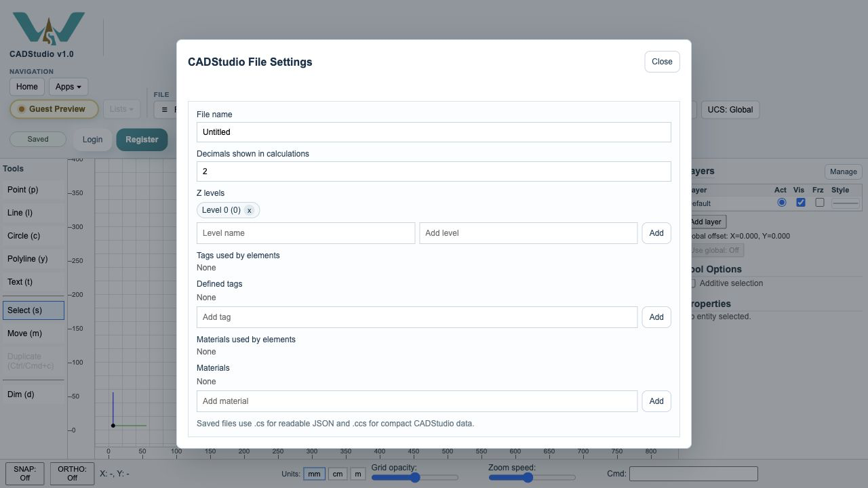Screen dimensions: 868x488
Task: Click Add button next to Add tag
Action: point(656,317)
